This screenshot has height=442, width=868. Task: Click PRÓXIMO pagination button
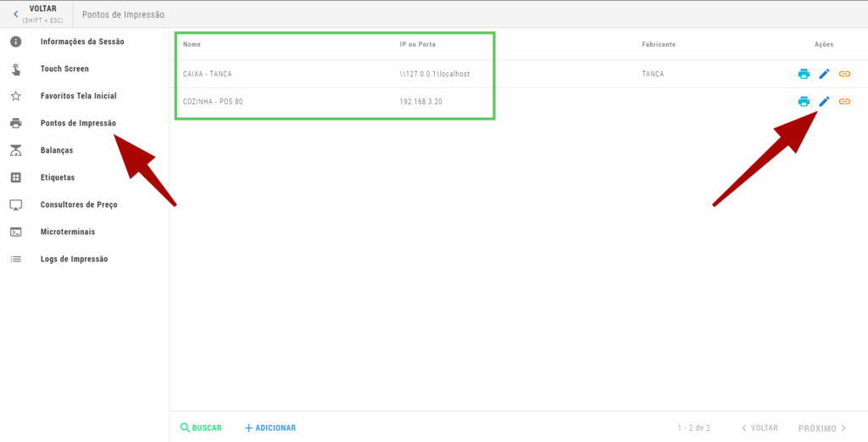(x=822, y=428)
